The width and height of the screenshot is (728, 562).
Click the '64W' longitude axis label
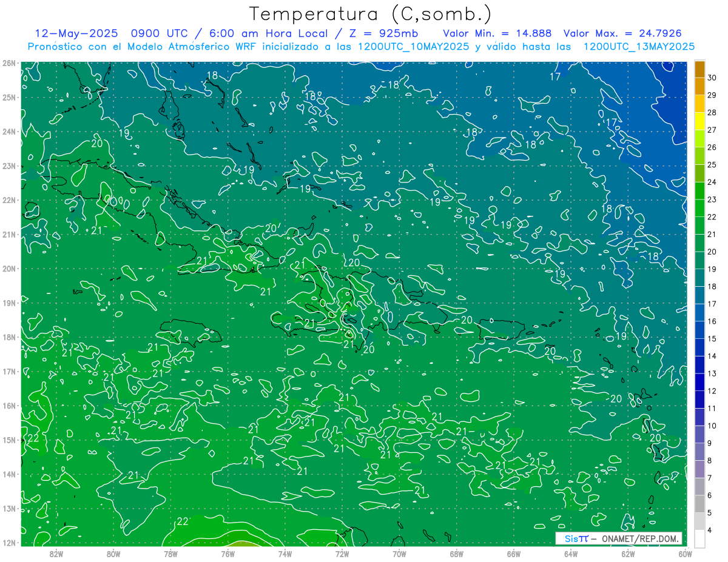[571, 554]
